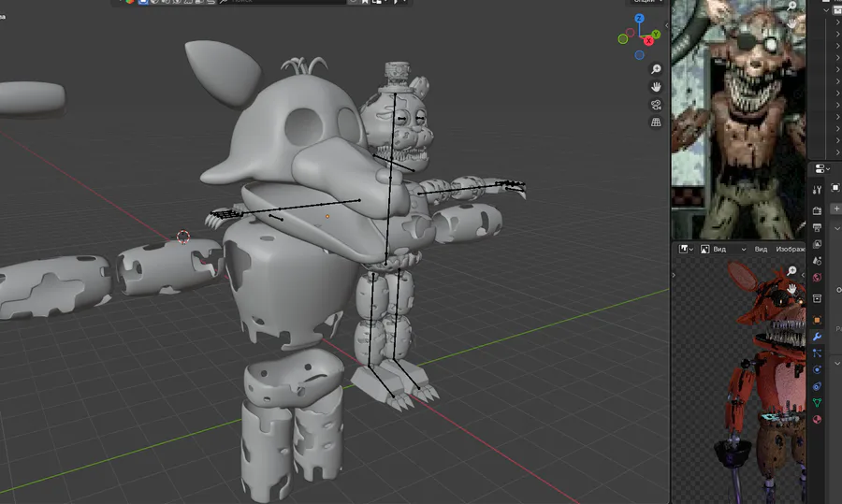Switch to the Tool properties tab
This screenshot has width=842, height=504.
pos(817,190)
